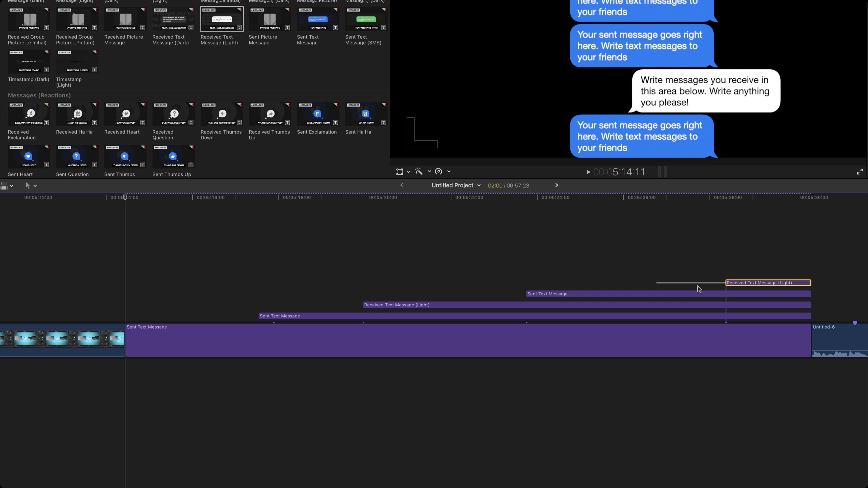The image size is (868, 488).
Task: Click the clip connection edit icon
Action: point(4,185)
